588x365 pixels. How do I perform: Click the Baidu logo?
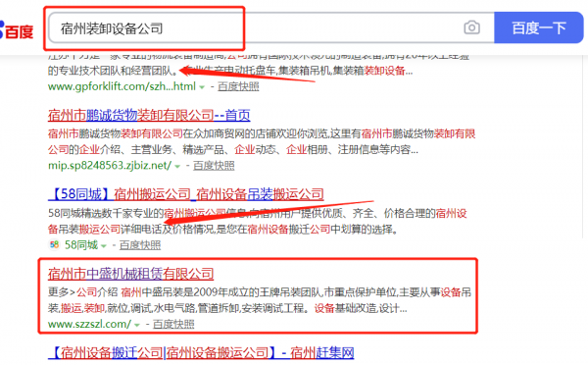(16, 30)
